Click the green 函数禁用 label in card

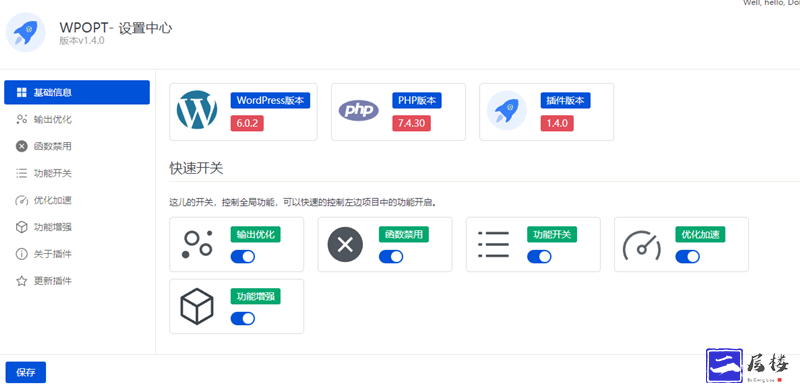coord(404,235)
